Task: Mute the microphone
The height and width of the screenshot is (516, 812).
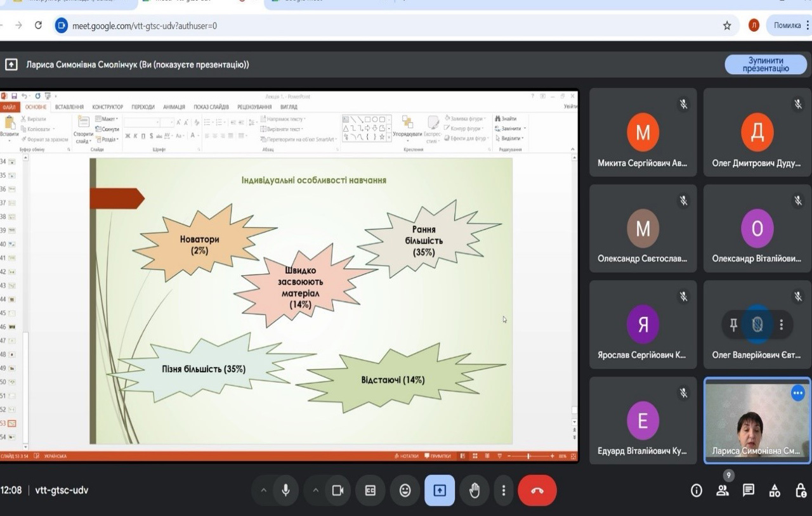Action: pos(286,490)
